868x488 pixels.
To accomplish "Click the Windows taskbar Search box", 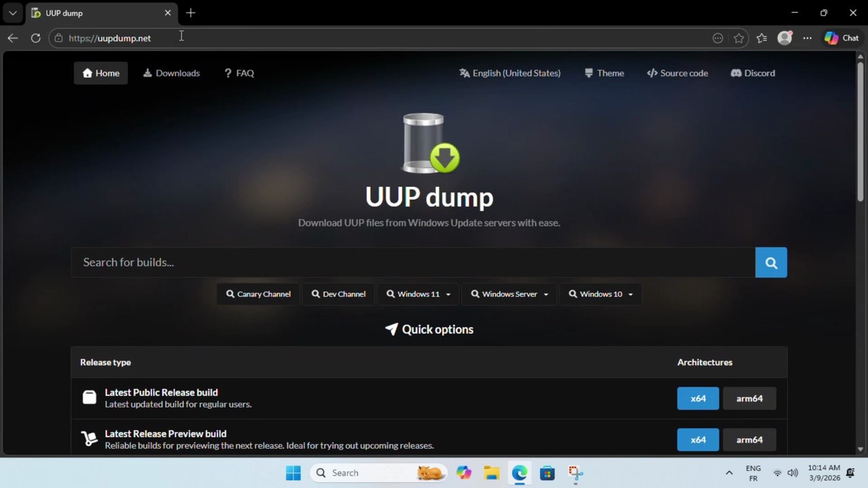I will [x=378, y=473].
